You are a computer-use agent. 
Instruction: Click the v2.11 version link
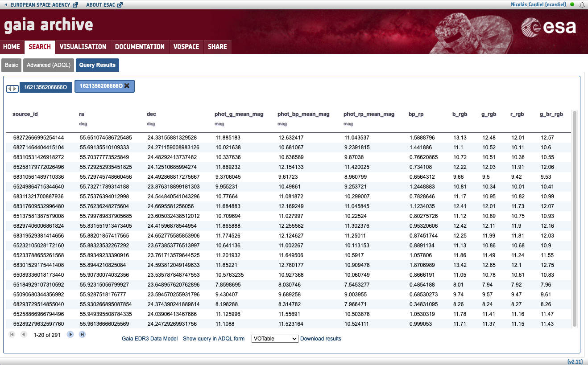tap(576, 361)
